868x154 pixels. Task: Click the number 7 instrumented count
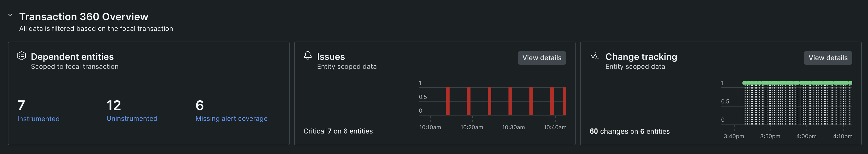coord(21,105)
